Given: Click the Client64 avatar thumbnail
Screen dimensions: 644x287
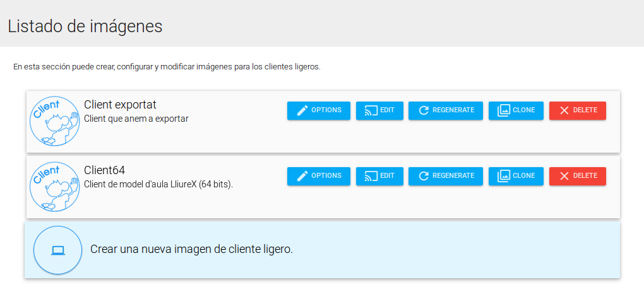Looking at the screenshot, I should [55, 187].
